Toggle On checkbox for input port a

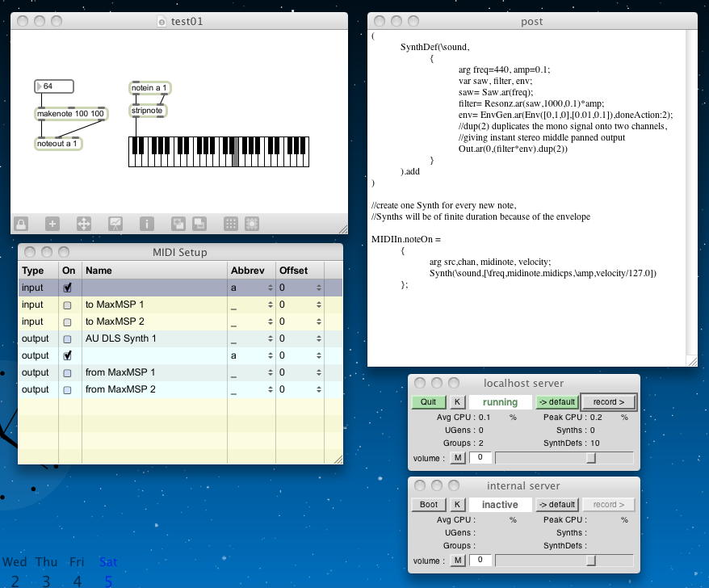click(x=67, y=288)
